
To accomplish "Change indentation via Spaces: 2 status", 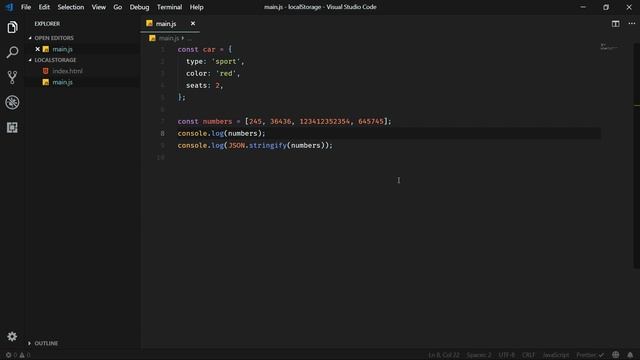I will pyautogui.click(x=479, y=355).
